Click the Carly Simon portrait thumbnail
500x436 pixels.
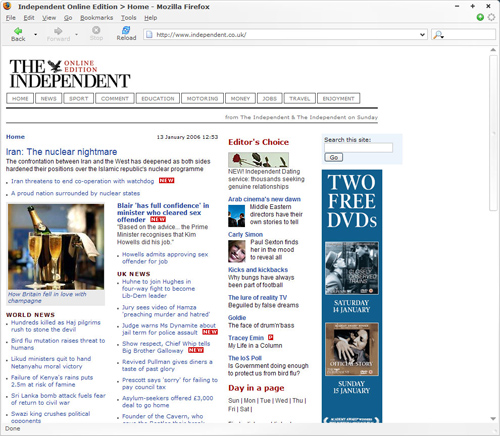[x=237, y=251]
